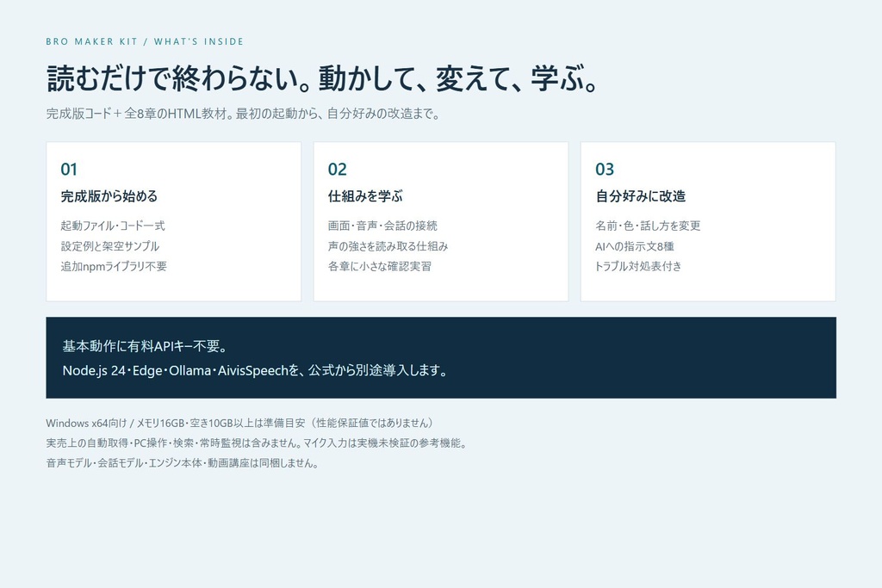Click the '仕組みを学ぶ' card title

click(365, 196)
